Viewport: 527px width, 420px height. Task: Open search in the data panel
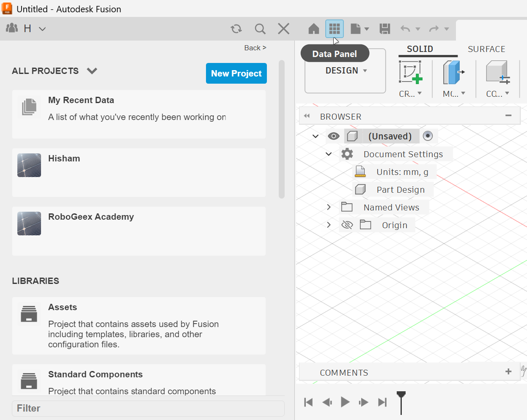pyautogui.click(x=260, y=29)
